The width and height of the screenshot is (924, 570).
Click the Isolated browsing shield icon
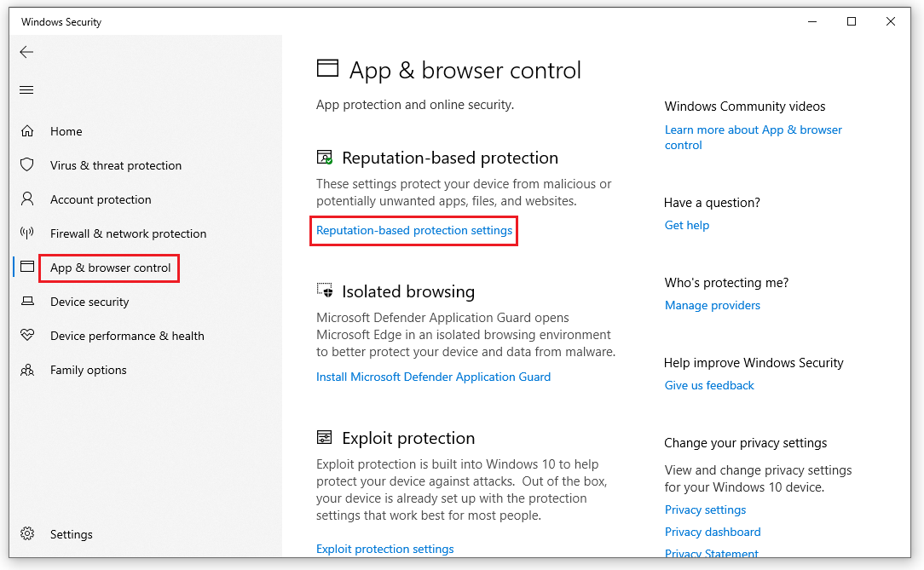pos(325,291)
